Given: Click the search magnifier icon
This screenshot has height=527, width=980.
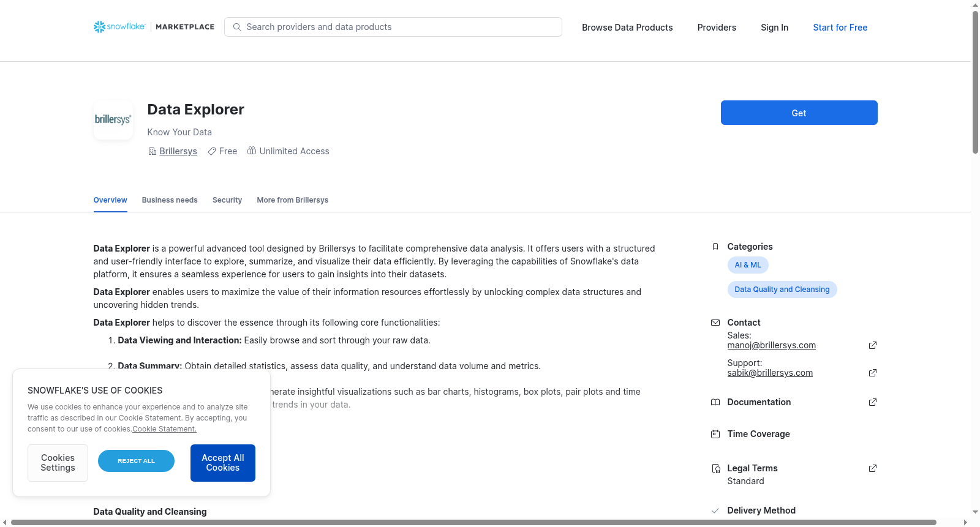Looking at the screenshot, I should [x=237, y=27].
